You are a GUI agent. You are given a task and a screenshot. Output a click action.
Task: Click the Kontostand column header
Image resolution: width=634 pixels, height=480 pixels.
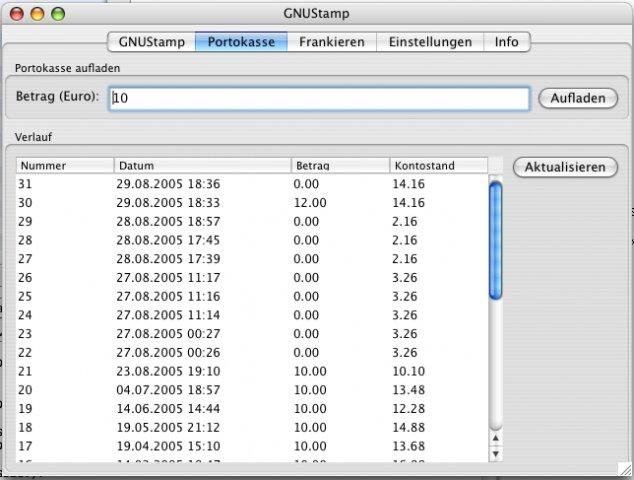[x=439, y=166]
